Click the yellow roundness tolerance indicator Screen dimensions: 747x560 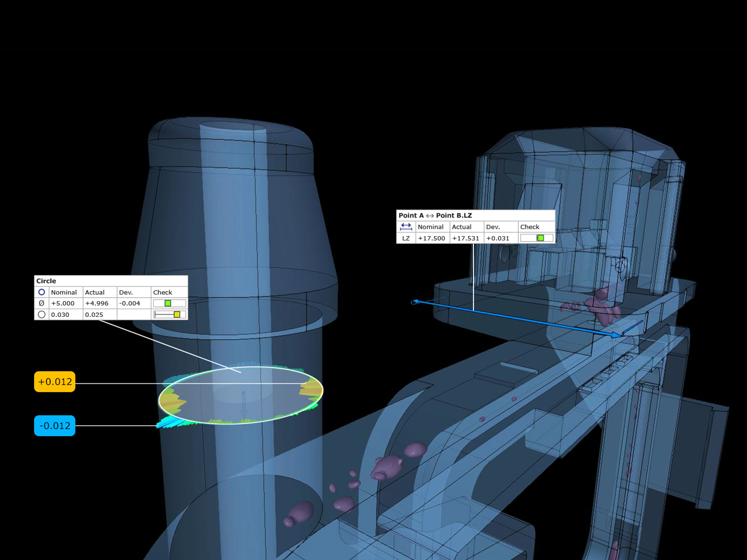click(x=177, y=314)
